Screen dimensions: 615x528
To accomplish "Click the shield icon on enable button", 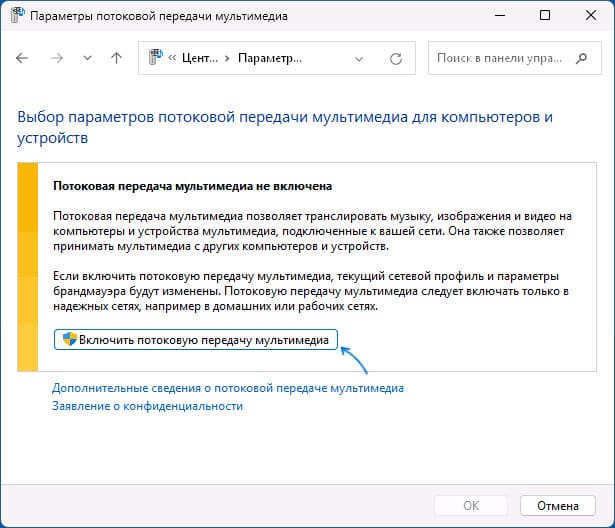I will [69, 339].
